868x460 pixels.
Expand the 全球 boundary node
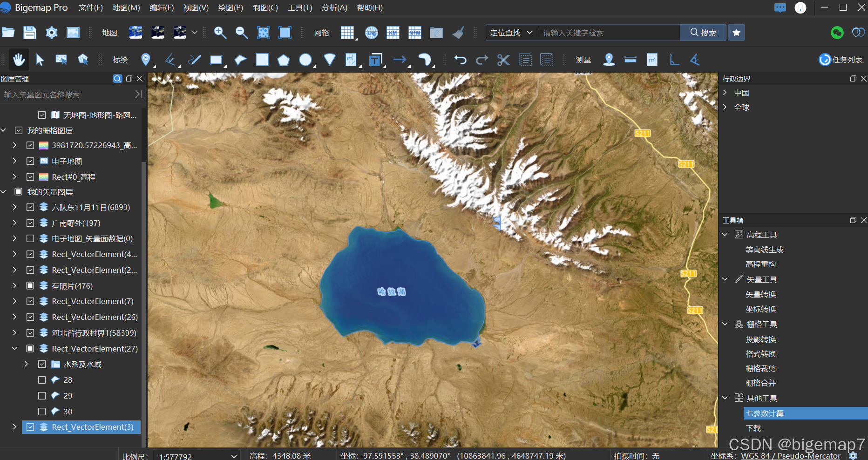tap(725, 107)
